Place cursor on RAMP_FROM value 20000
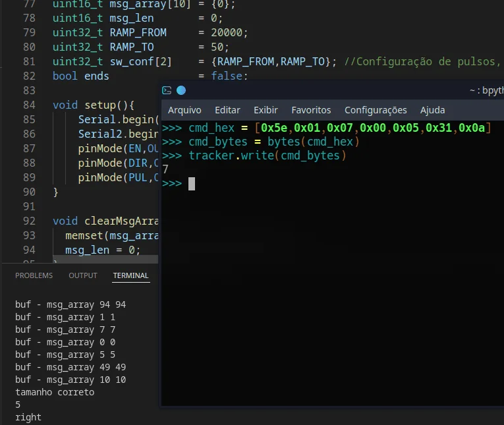Viewport: 504px width, 425px height. click(x=226, y=32)
